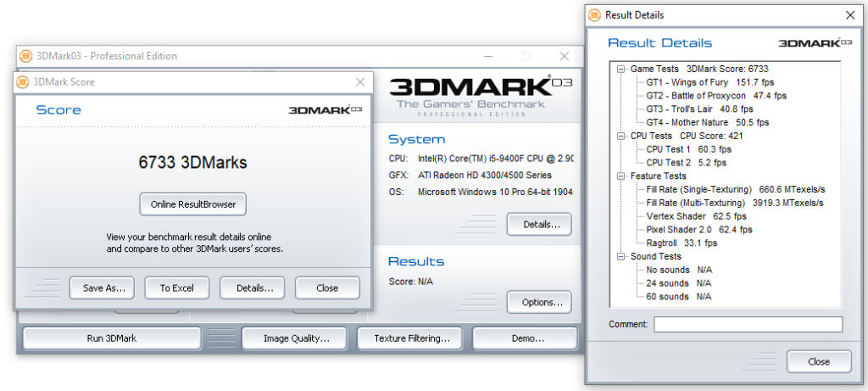Collapse the Sound Tests tree node
Image resolution: width=868 pixels, height=391 pixels.
(621, 256)
